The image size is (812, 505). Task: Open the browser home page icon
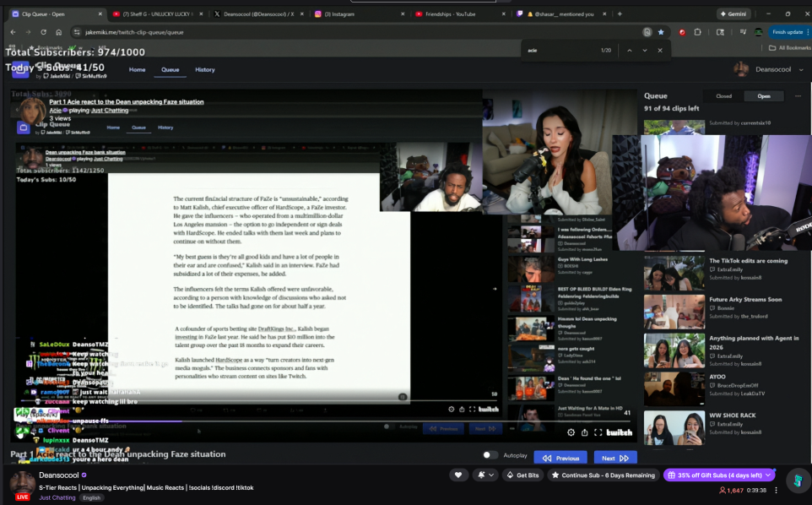58,32
